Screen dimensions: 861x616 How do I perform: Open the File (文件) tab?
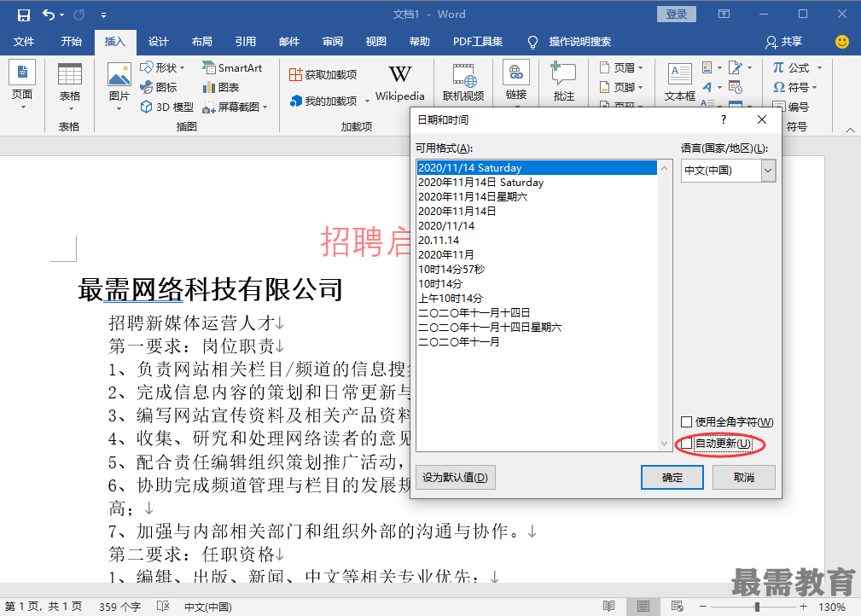tap(24, 42)
